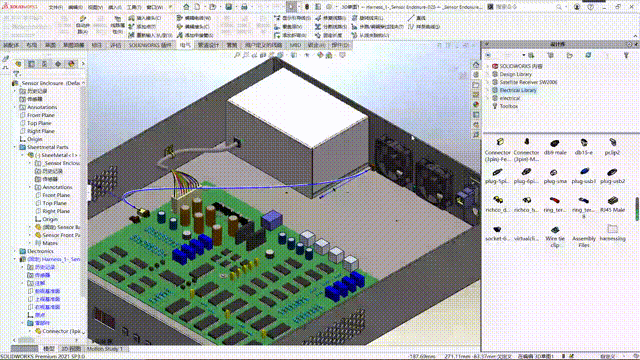This screenshot has width=640, height=360.
Task: Click the search magnifier in title bar
Action: click(559, 7)
